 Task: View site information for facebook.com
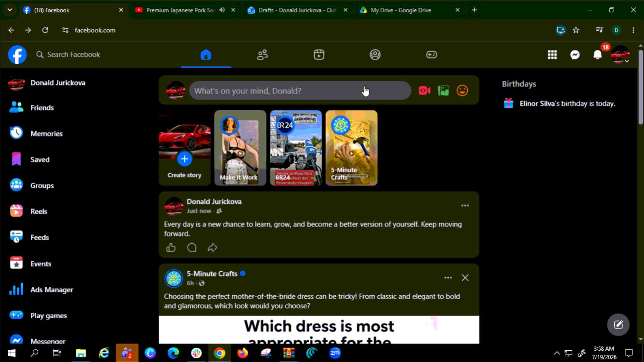[x=65, y=30]
